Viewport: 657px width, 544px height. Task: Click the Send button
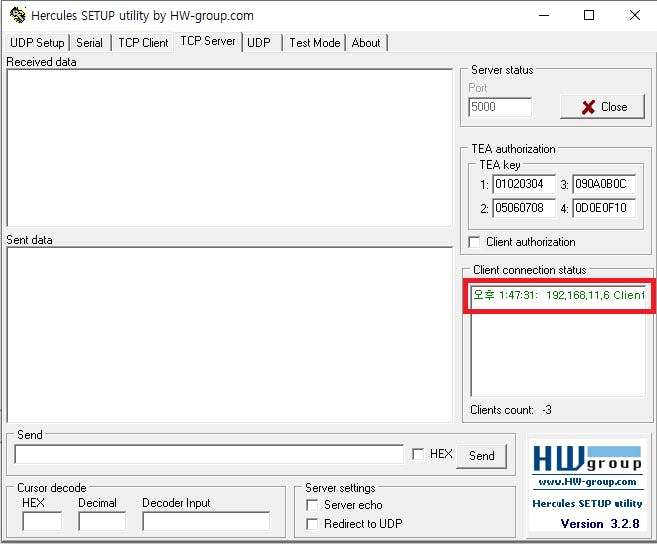(481, 456)
